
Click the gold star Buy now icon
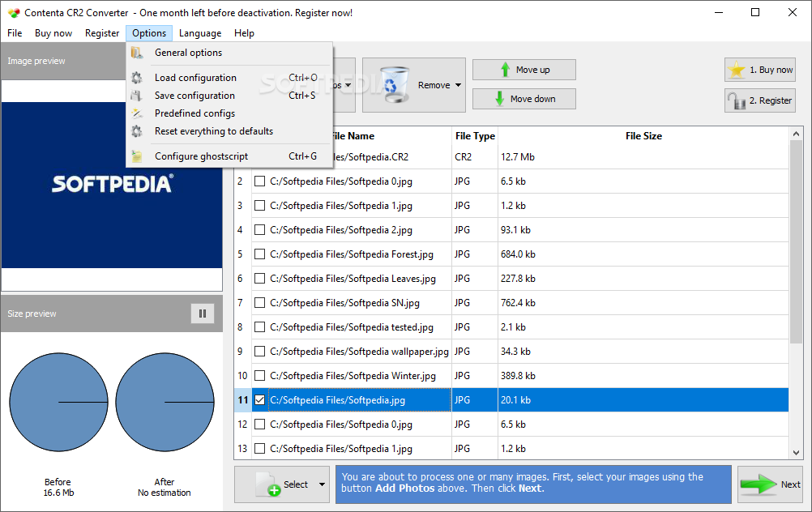click(737, 70)
